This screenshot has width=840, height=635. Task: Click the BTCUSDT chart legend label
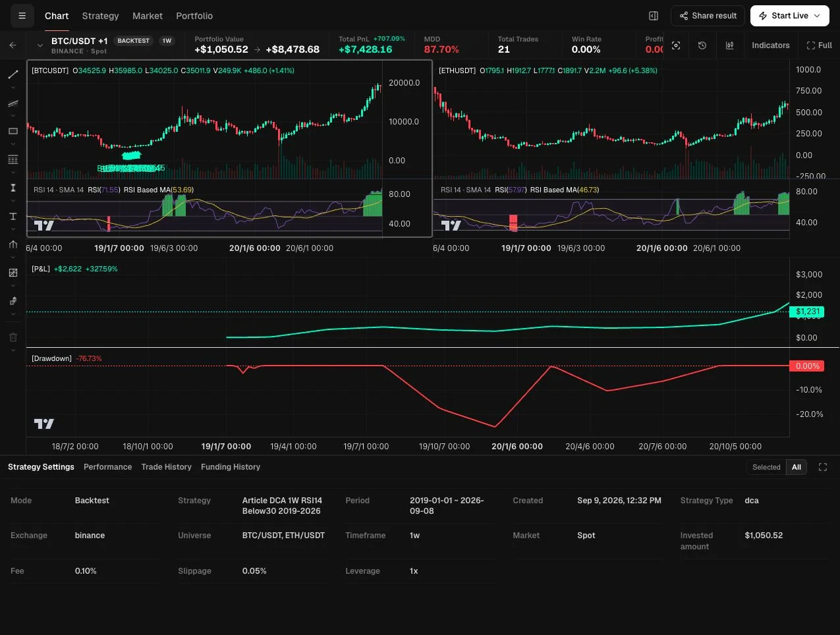click(50, 70)
